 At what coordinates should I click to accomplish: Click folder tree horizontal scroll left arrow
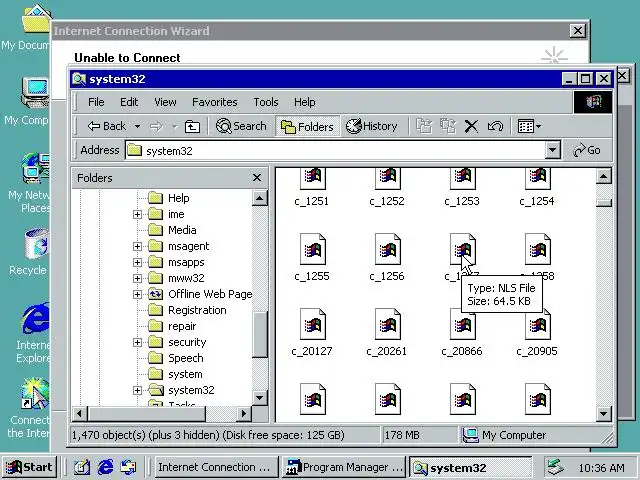coord(80,414)
